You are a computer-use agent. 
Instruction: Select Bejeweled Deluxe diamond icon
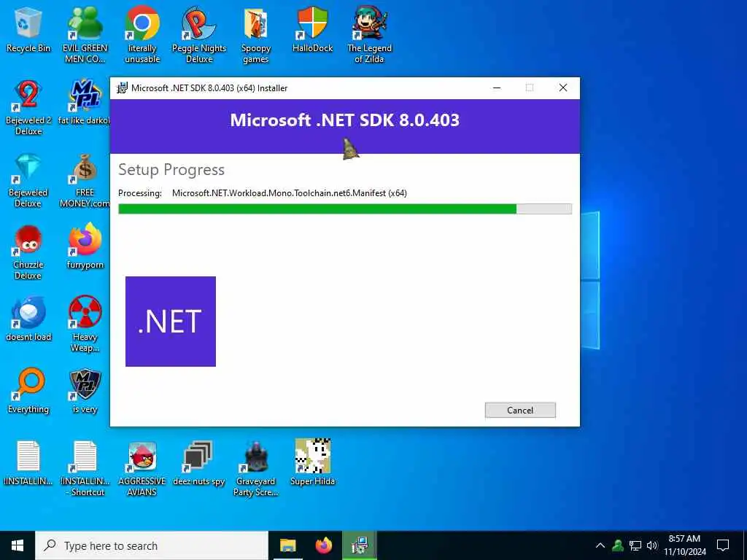(x=28, y=180)
